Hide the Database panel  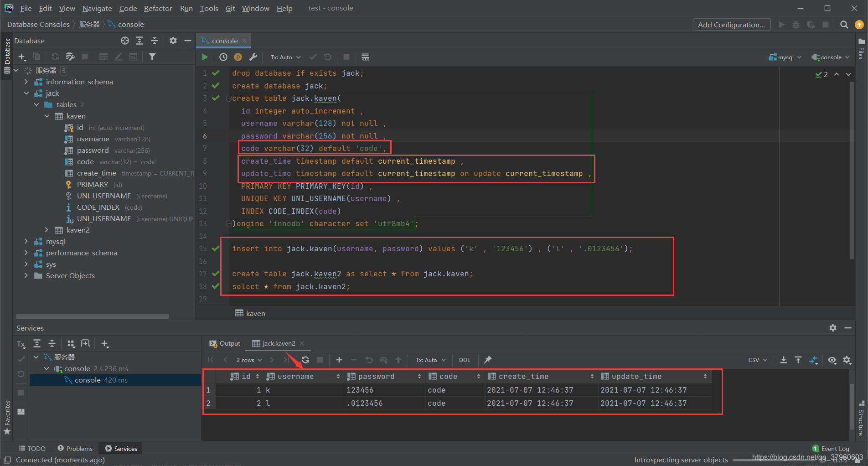188,41
